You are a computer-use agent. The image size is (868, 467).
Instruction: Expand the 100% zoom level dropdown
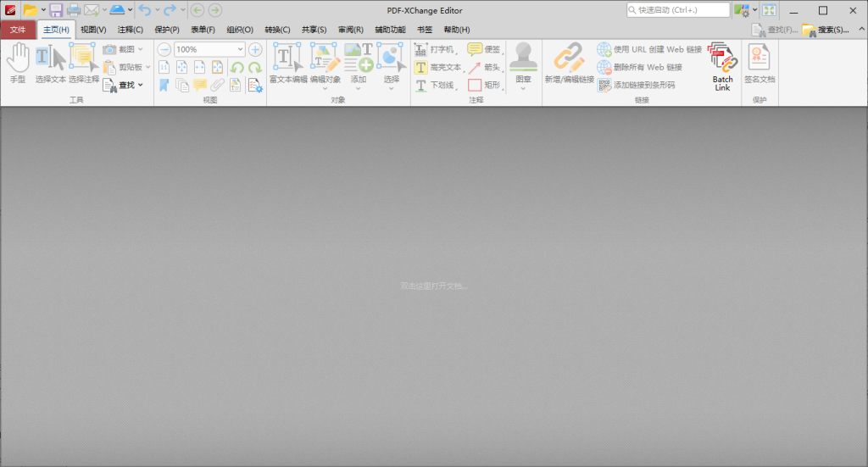pyautogui.click(x=240, y=49)
